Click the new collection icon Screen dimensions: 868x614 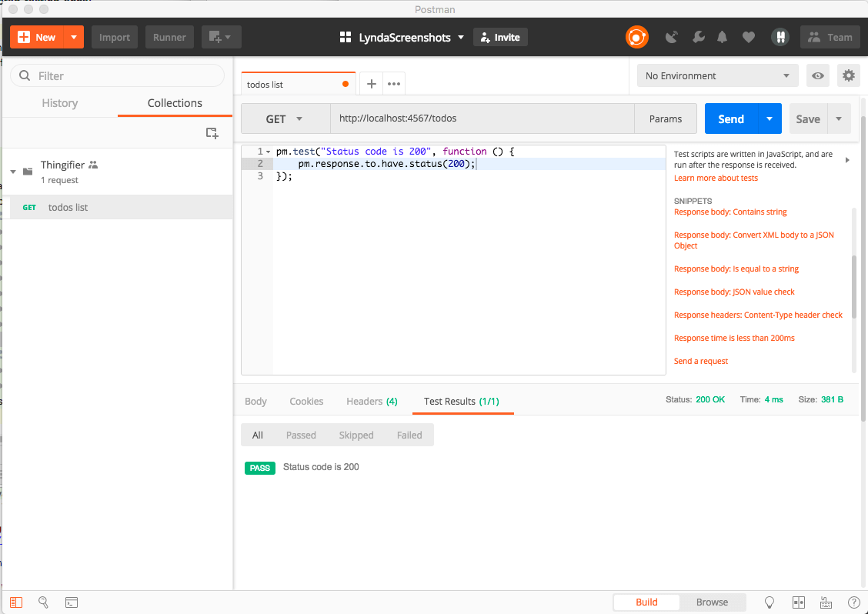pos(212,133)
